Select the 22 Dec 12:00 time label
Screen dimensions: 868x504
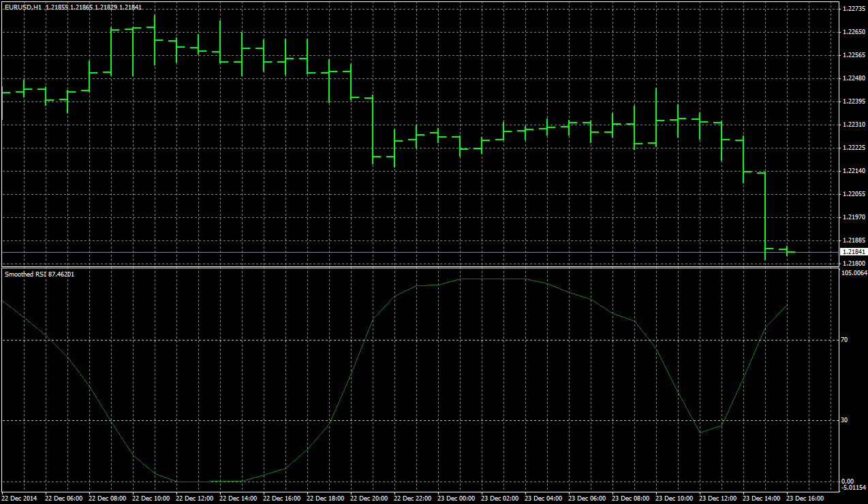pos(195,499)
